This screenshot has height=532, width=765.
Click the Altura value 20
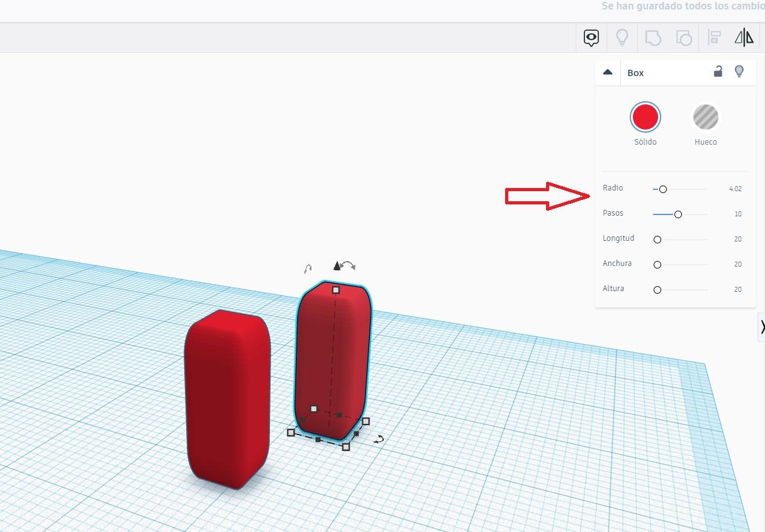click(738, 289)
